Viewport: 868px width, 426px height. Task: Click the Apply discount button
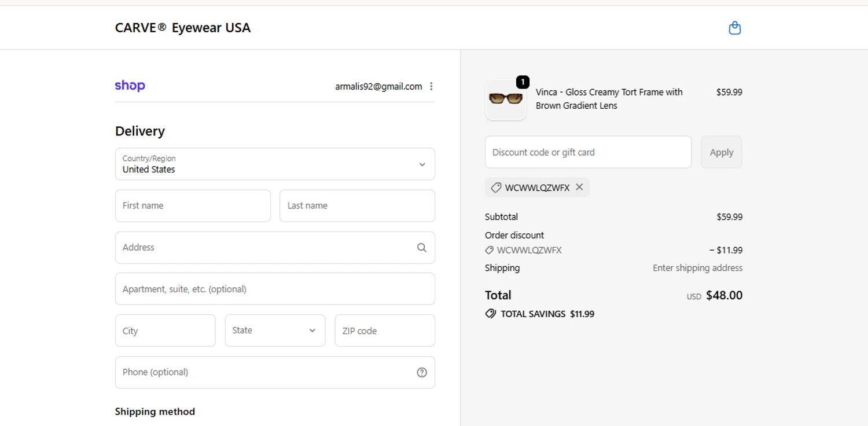[722, 152]
